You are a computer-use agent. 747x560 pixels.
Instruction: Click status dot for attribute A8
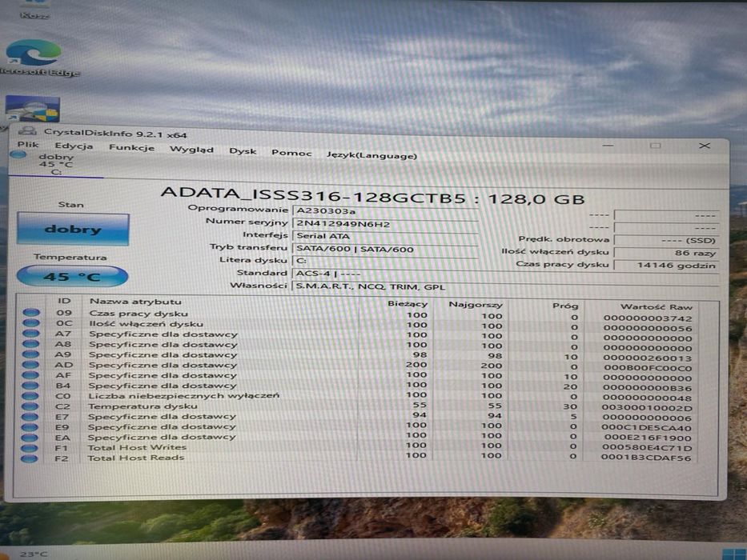click(x=31, y=343)
